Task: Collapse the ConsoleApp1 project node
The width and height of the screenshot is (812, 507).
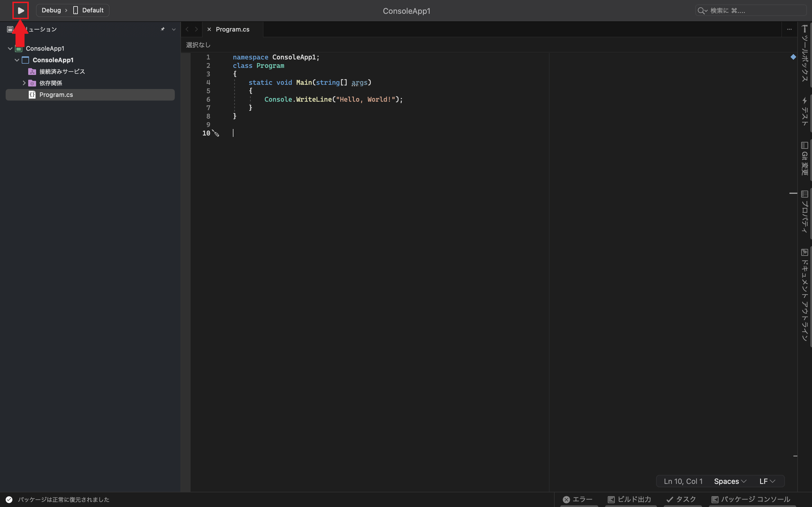Action: coord(17,60)
